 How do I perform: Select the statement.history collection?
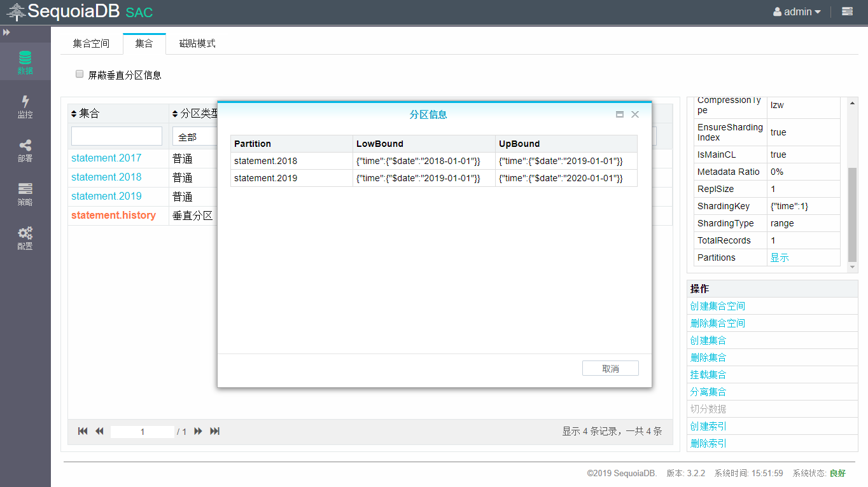click(113, 215)
